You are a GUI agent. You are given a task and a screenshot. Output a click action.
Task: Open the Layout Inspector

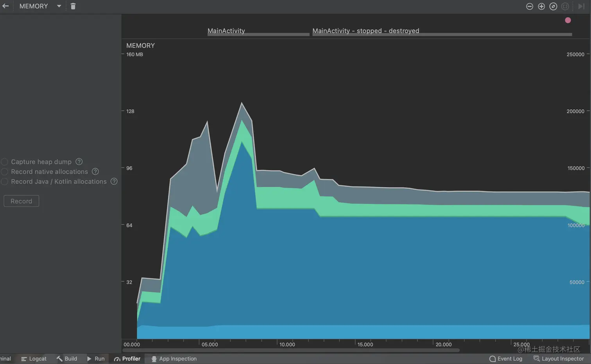coord(559,359)
